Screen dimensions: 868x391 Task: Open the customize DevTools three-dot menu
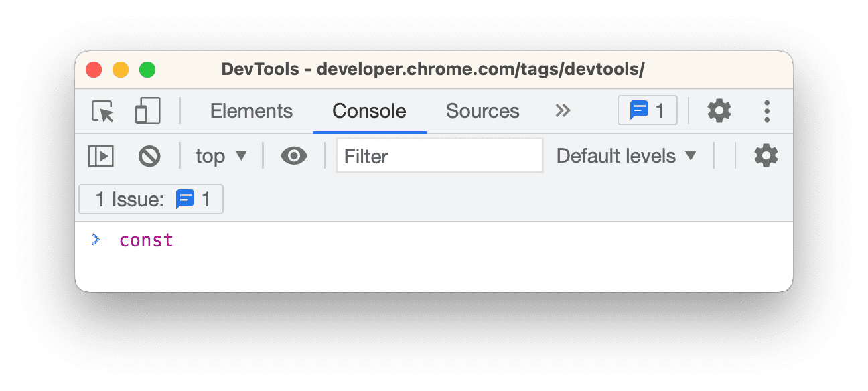click(767, 111)
